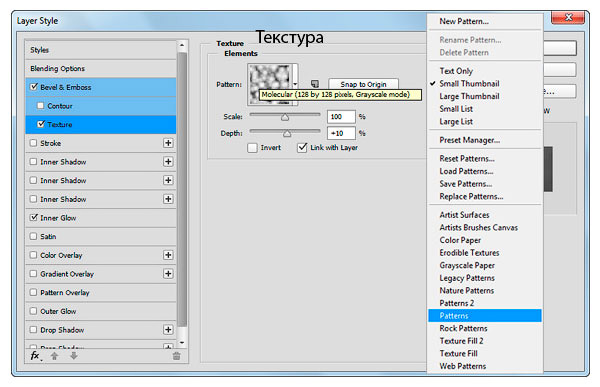600x387 pixels.
Task: Click the Snap to Origin button
Action: pos(364,84)
